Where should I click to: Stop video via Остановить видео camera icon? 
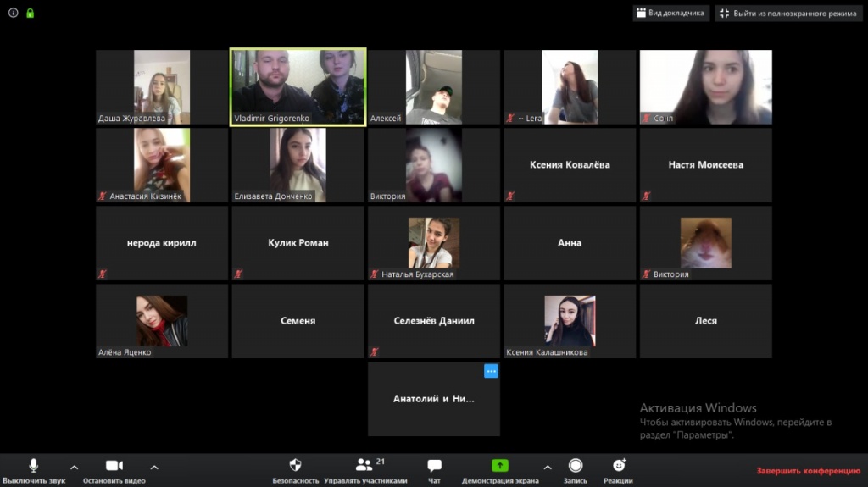114,466
